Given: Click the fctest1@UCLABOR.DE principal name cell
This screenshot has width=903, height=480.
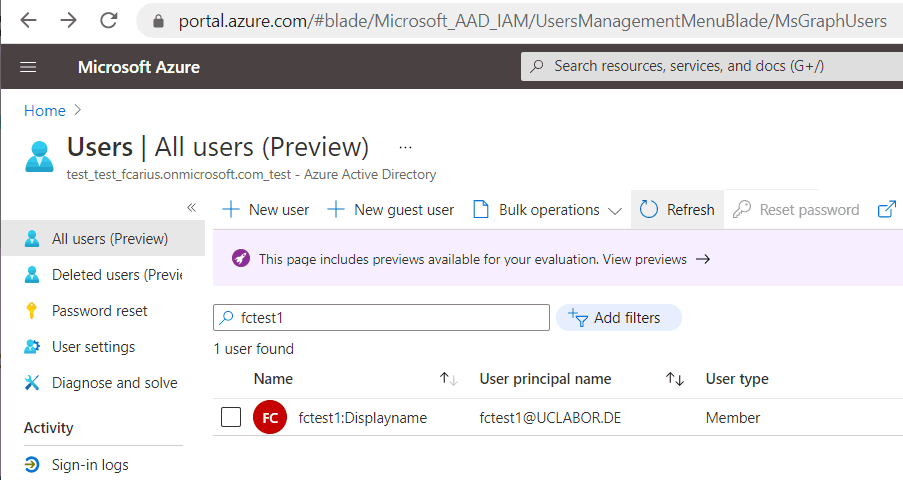Looking at the screenshot, I should click(550, 418).
